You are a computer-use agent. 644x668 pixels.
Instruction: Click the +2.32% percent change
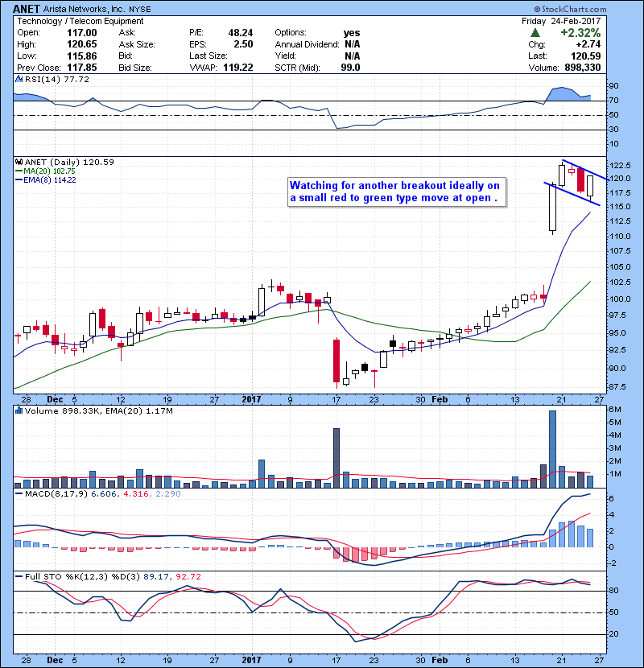(x=580, y=33)
